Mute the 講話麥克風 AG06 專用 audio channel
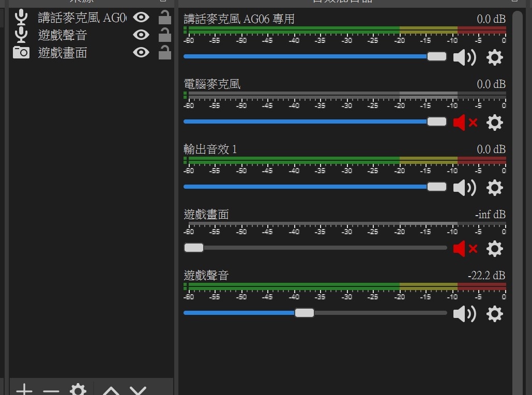 [x=464, y=57]
